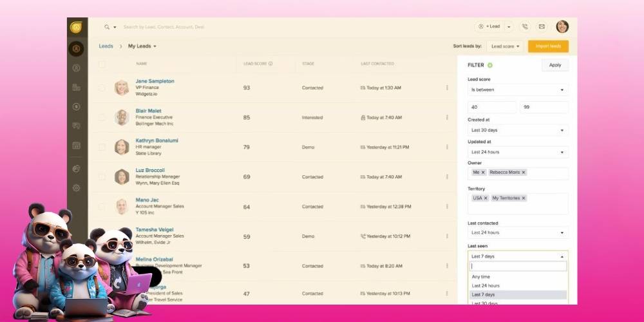This screenshot has height=322, width=644.
Task: Select Kathryn Bonalumi's checkbox
Action: tap(102, 147)
